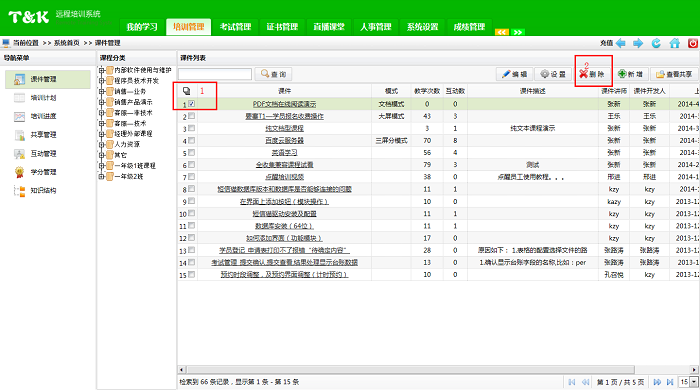Expand the 其它 category node
The height and width of the screenshot is (391, 700).
[102, 155]
